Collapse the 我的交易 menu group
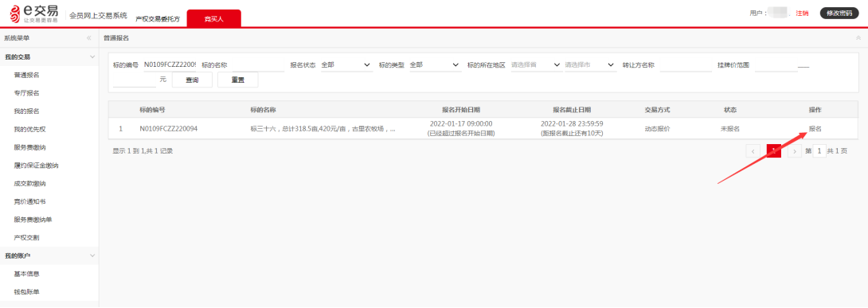The height and width of the screenshot is (308, 868). click(x=92, y=57)
